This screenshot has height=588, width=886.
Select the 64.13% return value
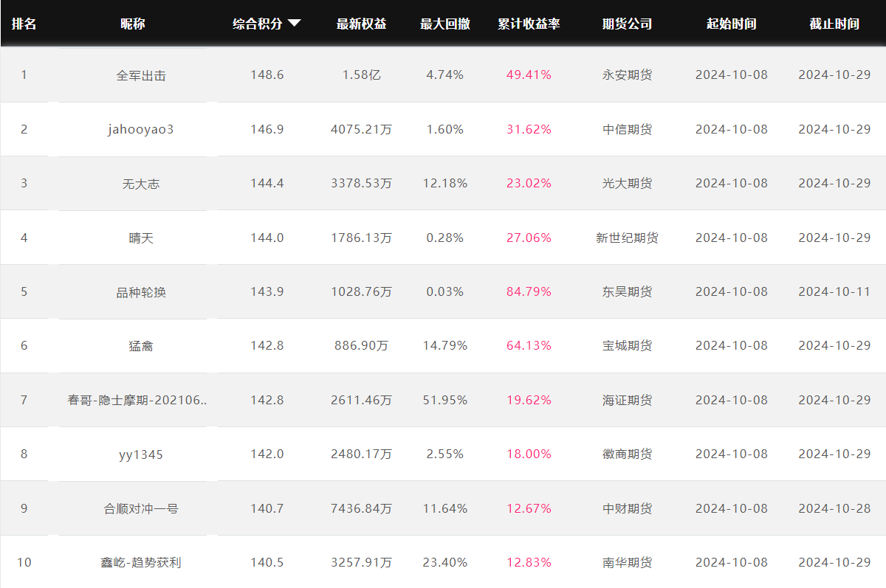tap(529, 345)
